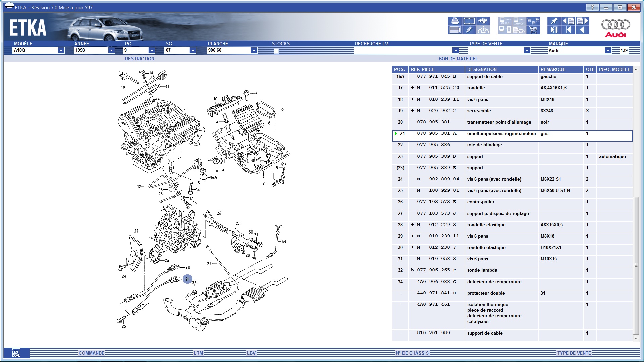Click the green arrow marker on row 21
The height and width of the screenshot is (362, 644).
click(396, 134)
